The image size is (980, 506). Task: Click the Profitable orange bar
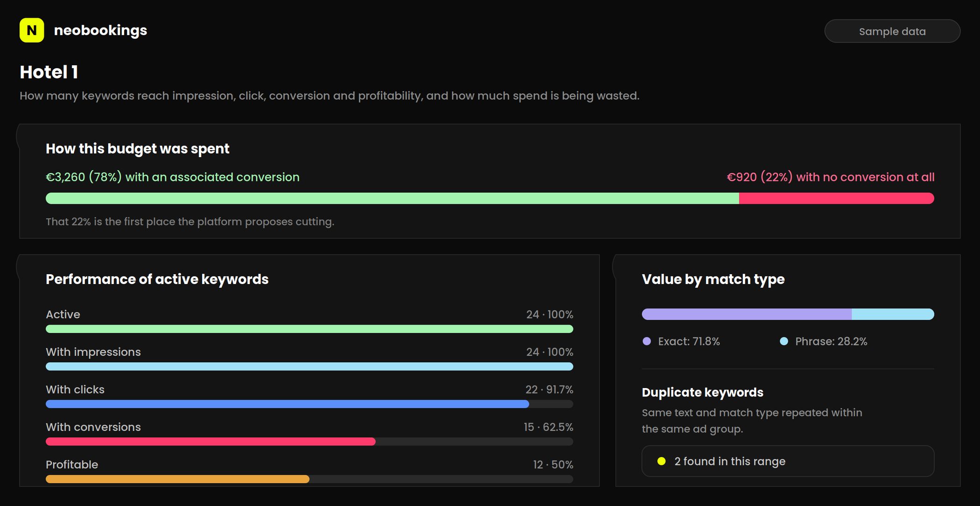tap(177, 479)
